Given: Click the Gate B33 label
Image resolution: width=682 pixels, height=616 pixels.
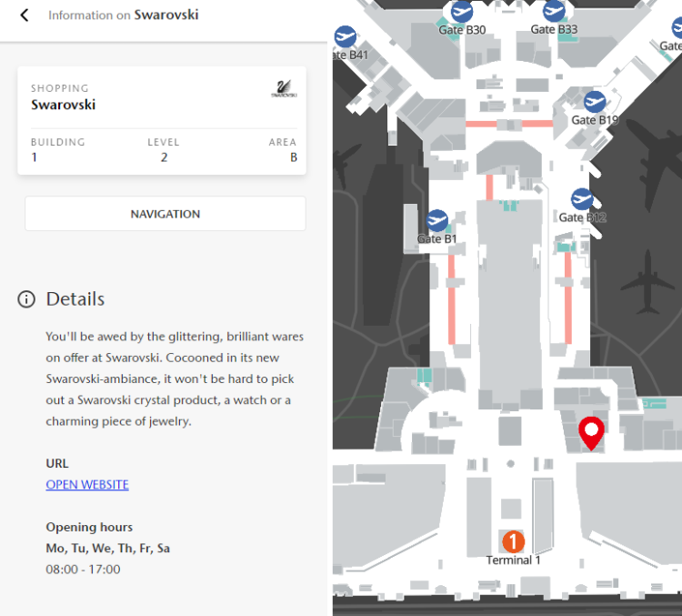Looking at the screenshot, I should pyautogui.click(x=554, y=30).
